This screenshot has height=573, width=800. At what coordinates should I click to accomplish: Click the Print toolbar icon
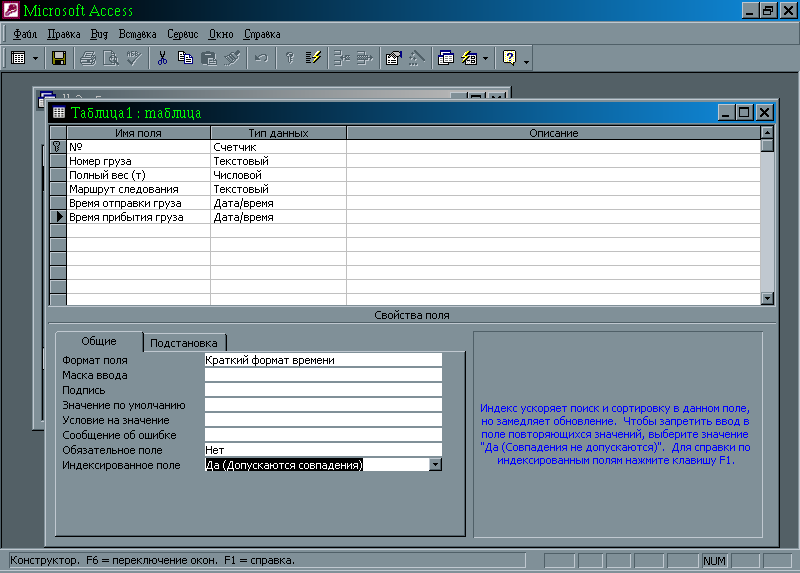(88, 58)
